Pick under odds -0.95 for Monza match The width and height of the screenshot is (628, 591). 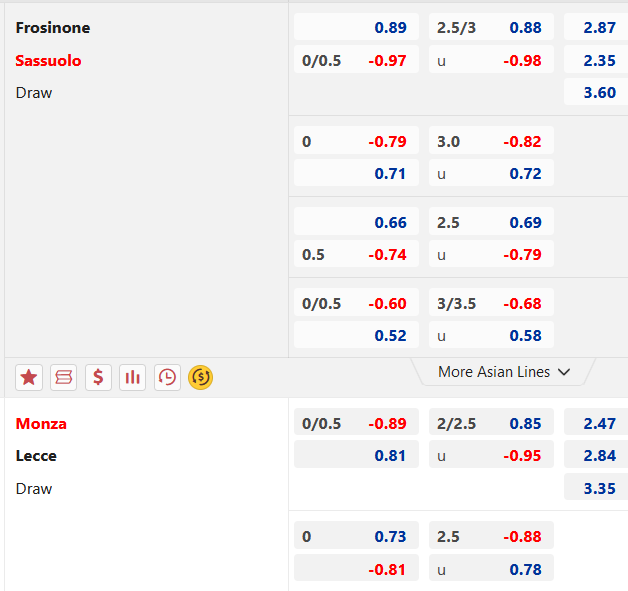tap(491, 455)
